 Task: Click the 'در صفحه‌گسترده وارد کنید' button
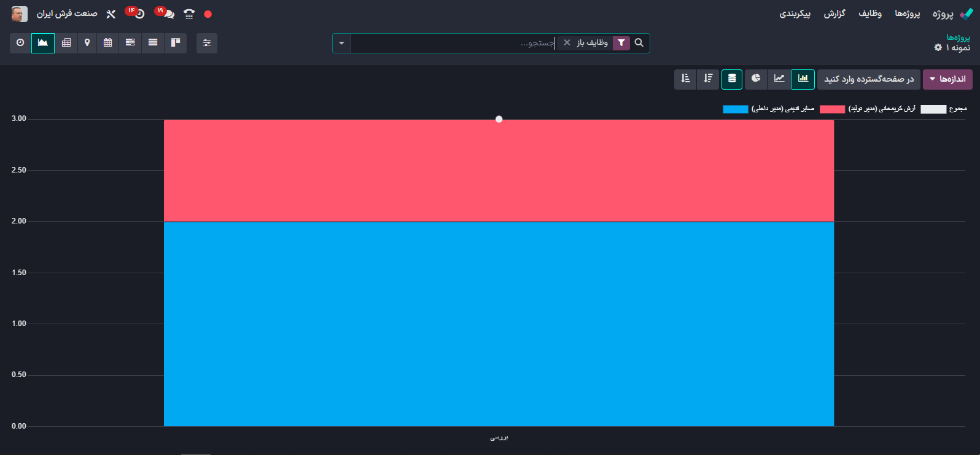point(868,79)
